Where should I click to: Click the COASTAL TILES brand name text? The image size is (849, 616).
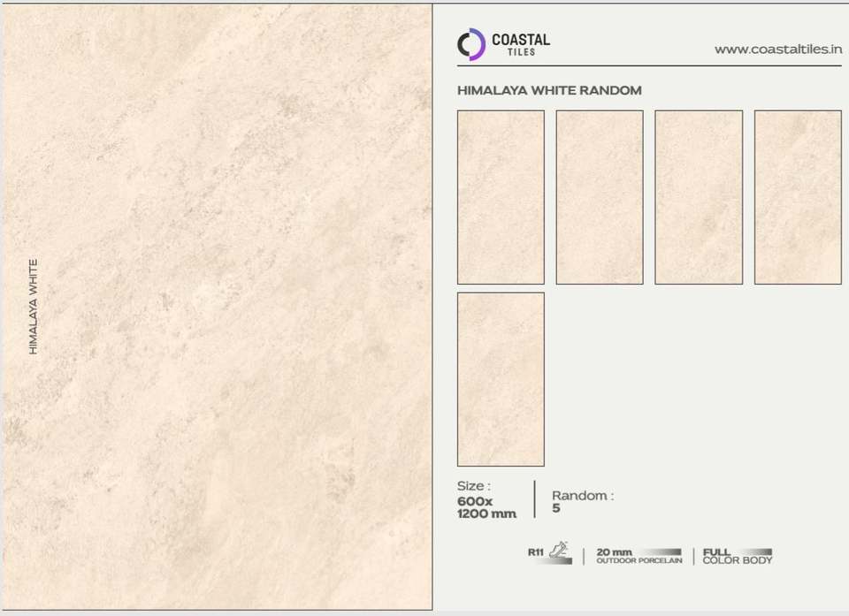(x=520, y=44)
